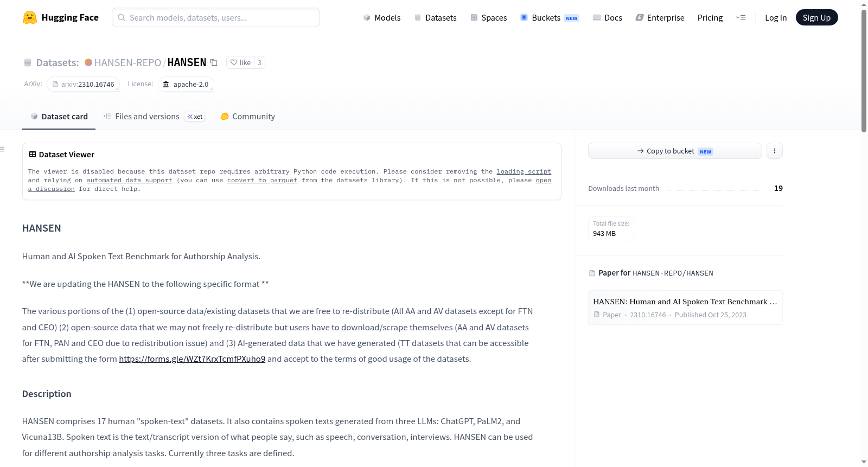Open the forms.gle access form link
Screen dimensions: 868x467
(192, 359)
